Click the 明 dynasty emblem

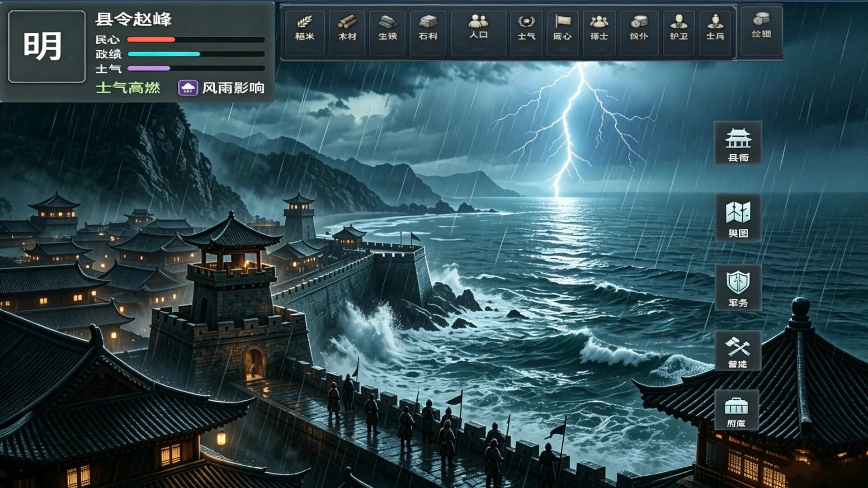coord(47,47)
